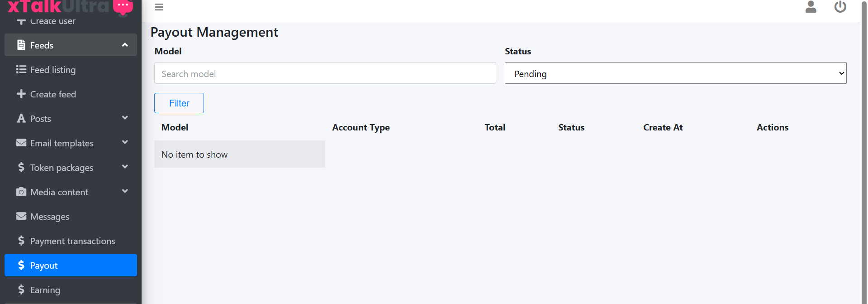Click the Messages envelope icon
The width and height of the screenshot is (868, 304).
21,216
